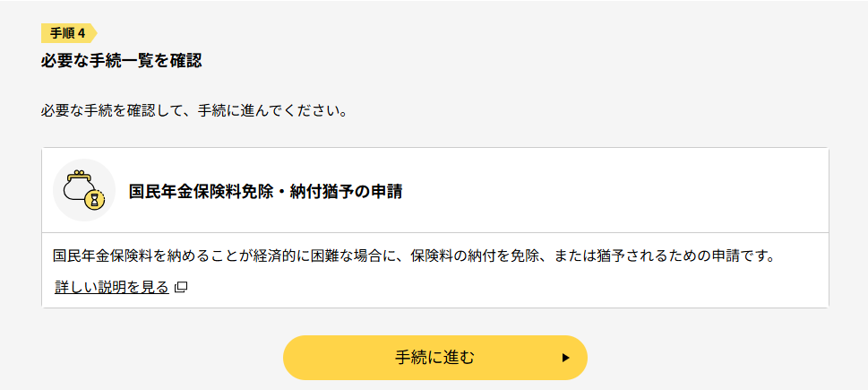
Task: Select the pension exemption application card header
Action: (435, 190)
